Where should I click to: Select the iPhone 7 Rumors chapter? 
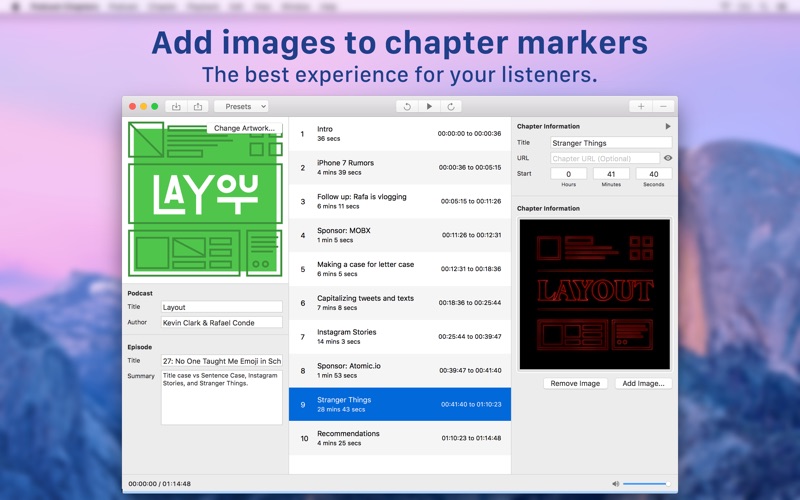[x=399, y=167]
